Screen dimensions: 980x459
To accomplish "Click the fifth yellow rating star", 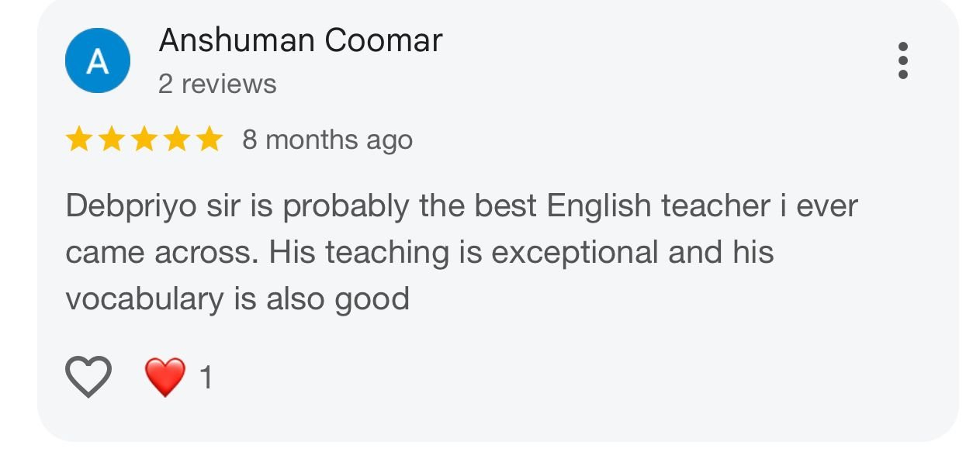I will pyautogui.click(x=209, y=140).
